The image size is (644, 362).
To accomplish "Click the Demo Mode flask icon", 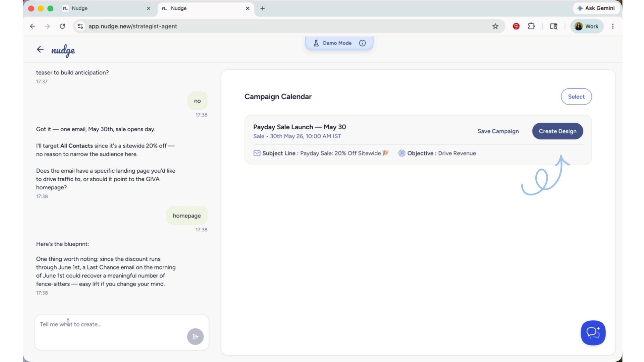I will point(316,43).
